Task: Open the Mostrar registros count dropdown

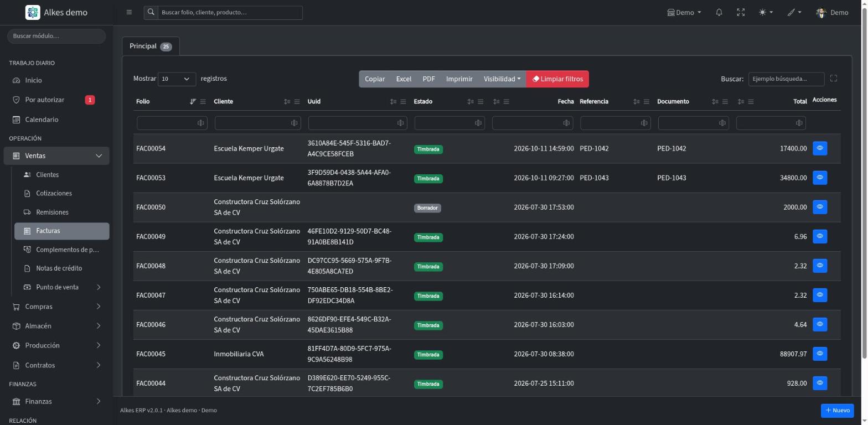Action: 177,79
